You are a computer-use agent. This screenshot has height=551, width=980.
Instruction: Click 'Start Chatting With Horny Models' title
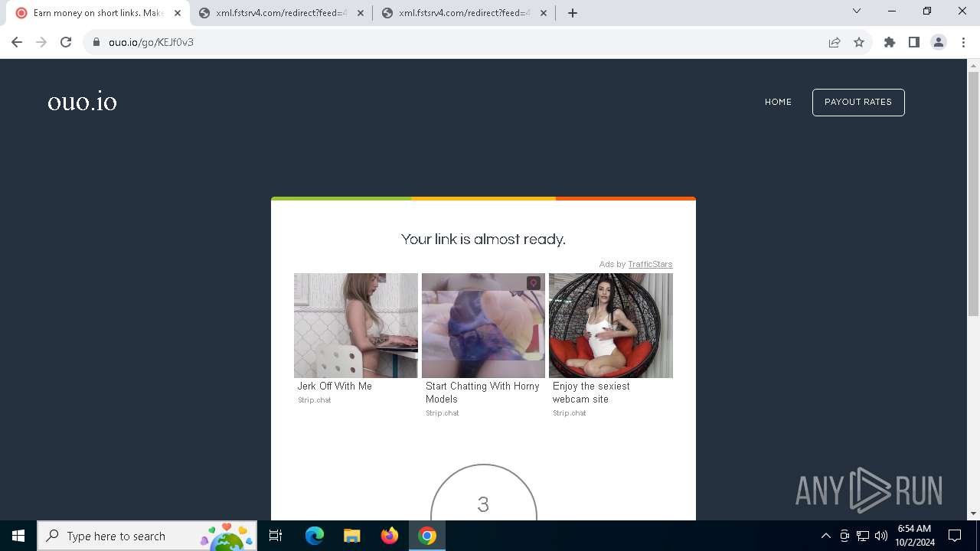[x=482, y=393]
